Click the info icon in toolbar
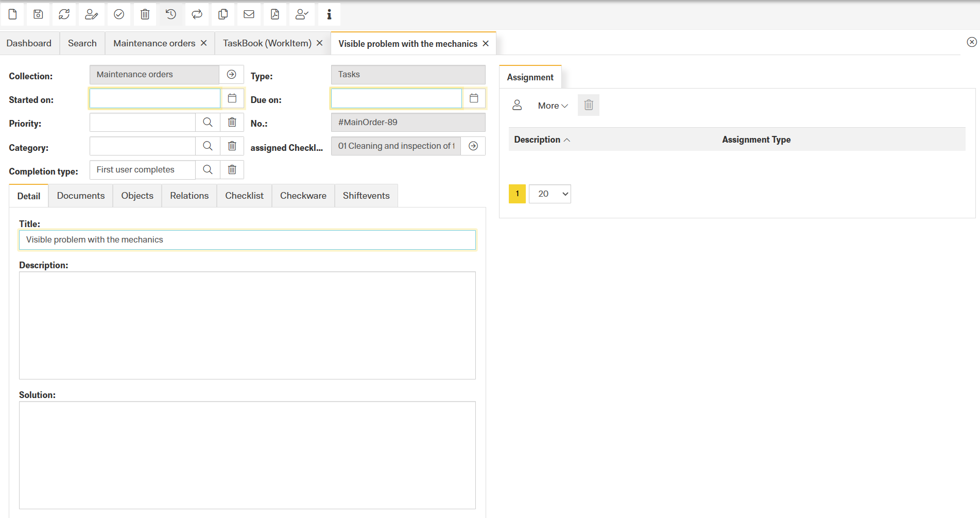 point(329,14)
